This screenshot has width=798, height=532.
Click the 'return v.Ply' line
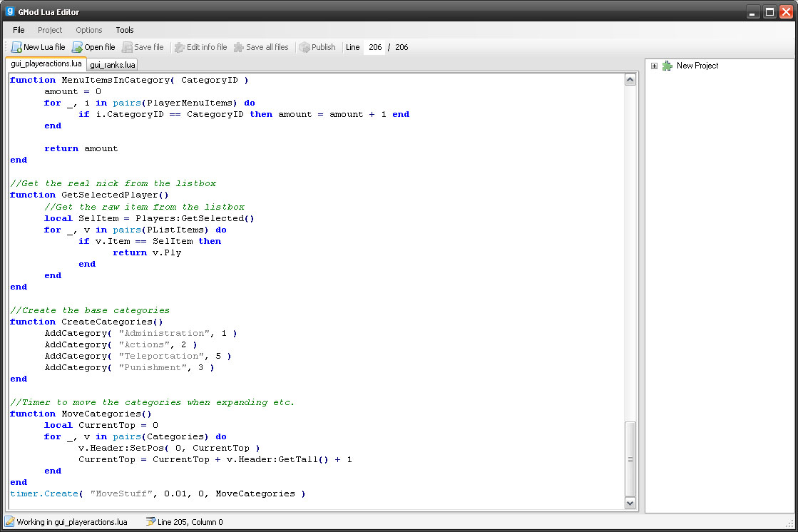click(x=147, y=252)
